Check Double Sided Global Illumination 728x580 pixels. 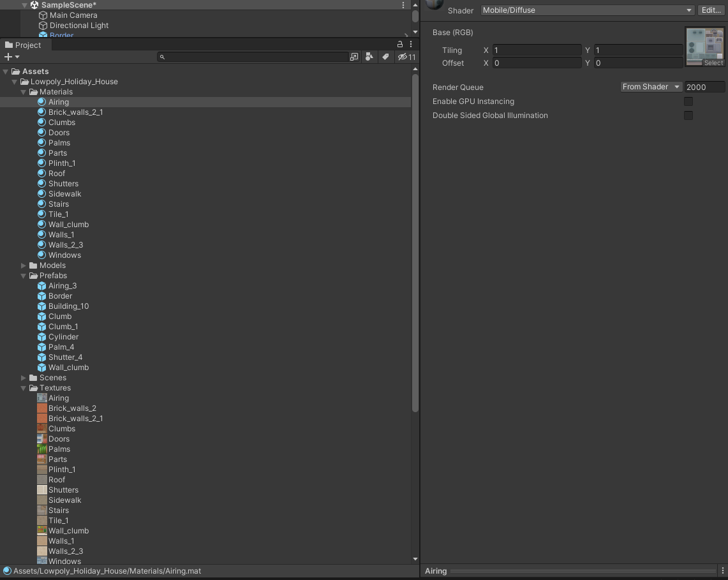pyautogui.click(x=688, y=115)
